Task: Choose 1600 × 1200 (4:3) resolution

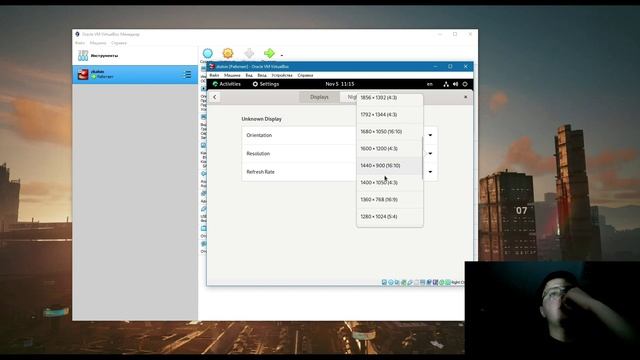Action: (390, 149)
